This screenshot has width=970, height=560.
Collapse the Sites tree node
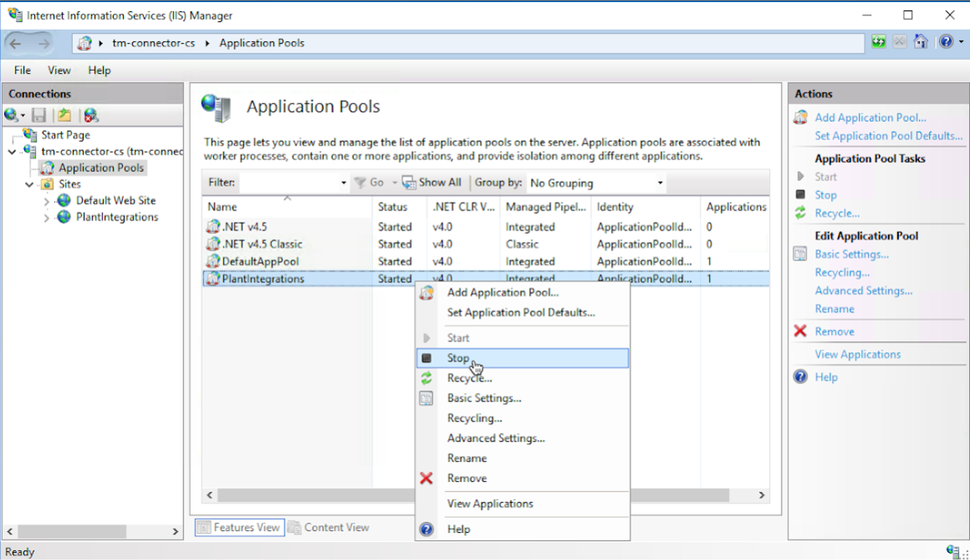[29, 184]
